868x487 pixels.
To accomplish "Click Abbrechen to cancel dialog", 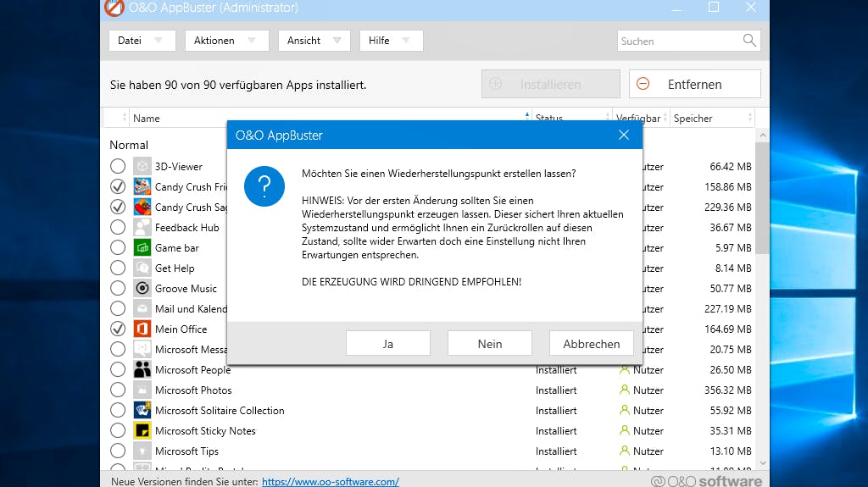I will pyautogui.click(x=592, y=344).
